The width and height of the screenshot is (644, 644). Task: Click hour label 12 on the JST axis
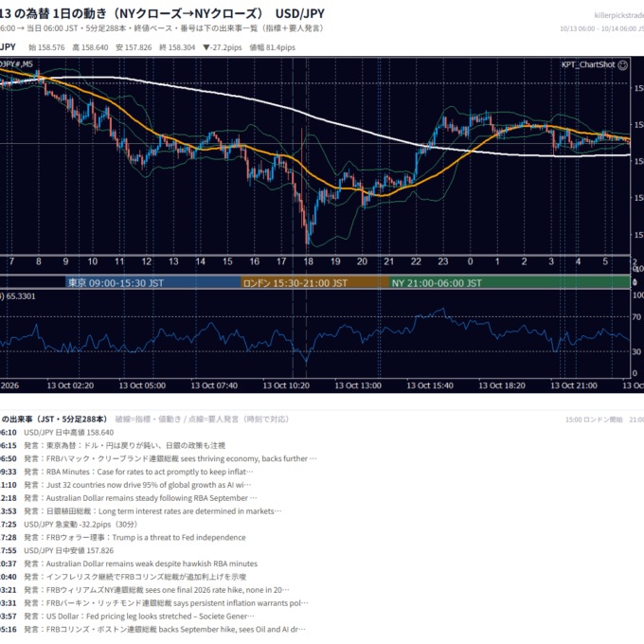(x=147, y=261)
